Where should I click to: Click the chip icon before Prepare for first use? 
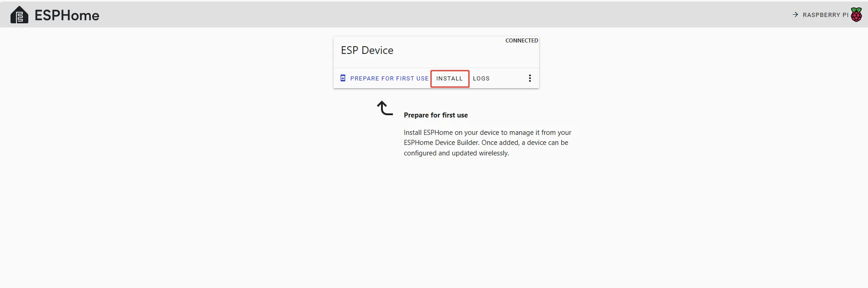(343, 78)
